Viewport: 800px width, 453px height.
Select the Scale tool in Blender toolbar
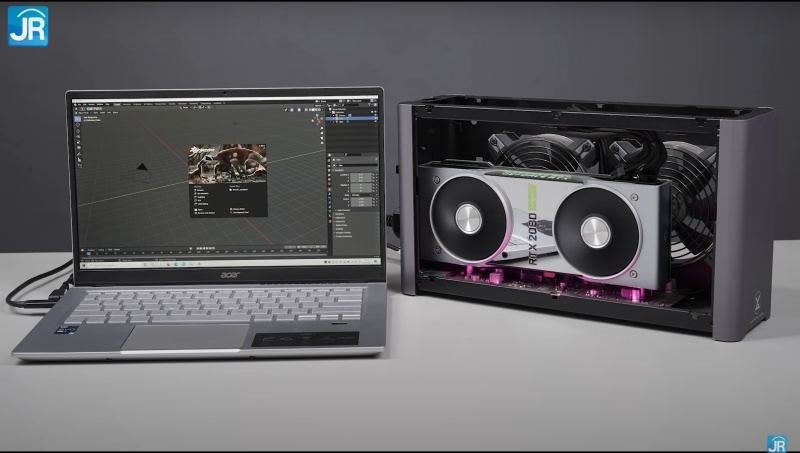79,142
